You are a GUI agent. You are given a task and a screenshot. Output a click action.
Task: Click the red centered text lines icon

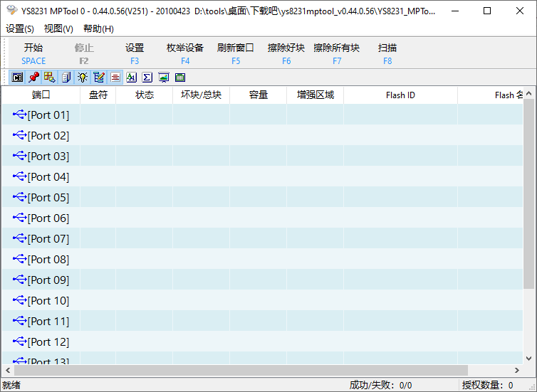(115, 78)
